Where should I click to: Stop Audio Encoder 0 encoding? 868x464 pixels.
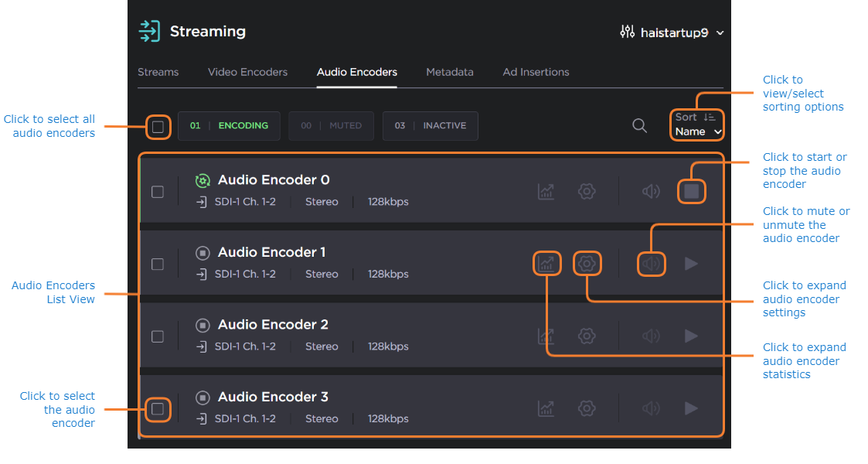pos(691,191)
